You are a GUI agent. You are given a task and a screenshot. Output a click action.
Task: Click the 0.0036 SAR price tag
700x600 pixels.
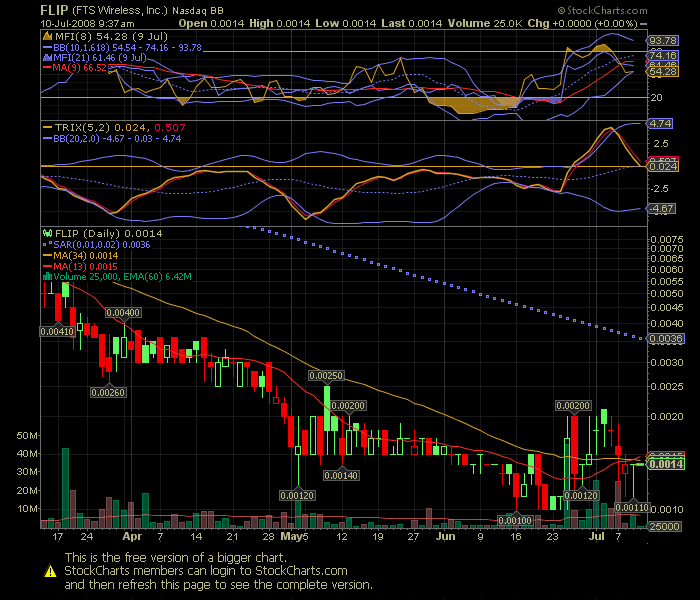(666, 339)
